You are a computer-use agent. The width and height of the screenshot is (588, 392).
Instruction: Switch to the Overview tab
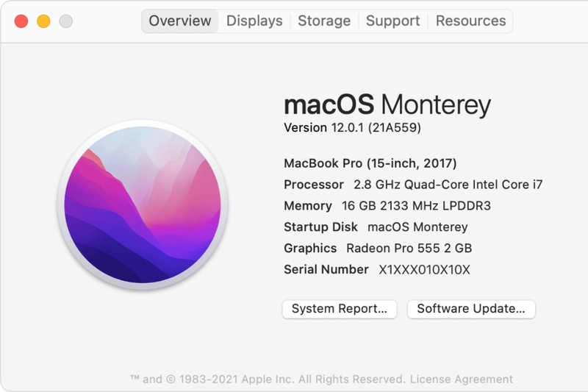click(179, 21)
